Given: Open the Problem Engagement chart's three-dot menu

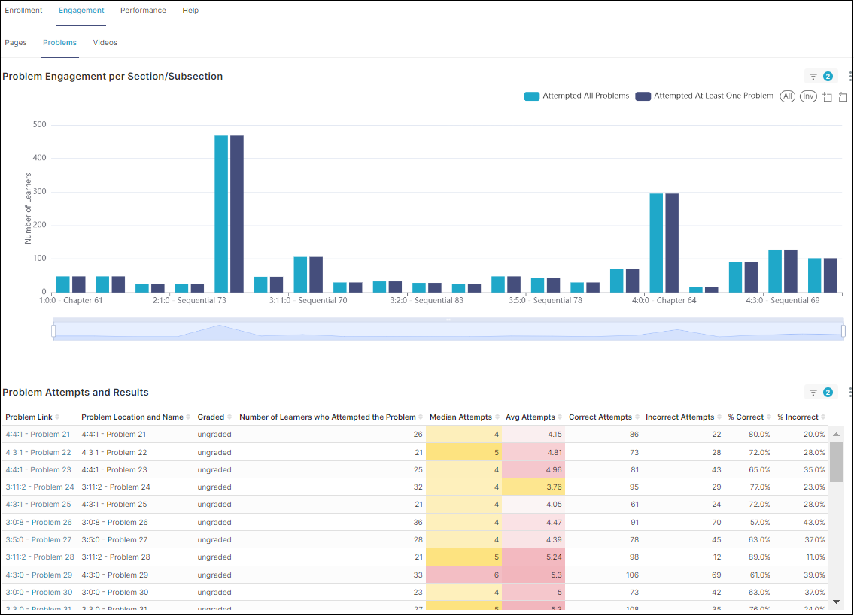Looking at the screenshot, I should tap(850, 77).
